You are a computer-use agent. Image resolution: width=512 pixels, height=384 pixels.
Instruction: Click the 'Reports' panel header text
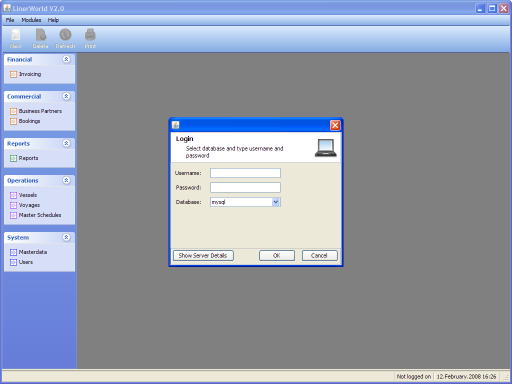pos(18,143)
